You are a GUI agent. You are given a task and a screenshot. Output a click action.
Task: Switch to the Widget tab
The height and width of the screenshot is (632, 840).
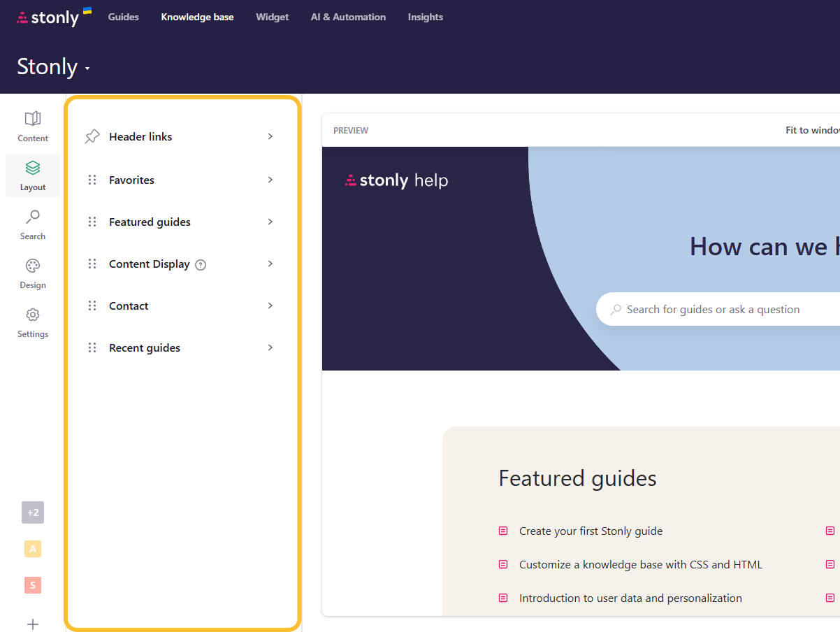(272, 17)
